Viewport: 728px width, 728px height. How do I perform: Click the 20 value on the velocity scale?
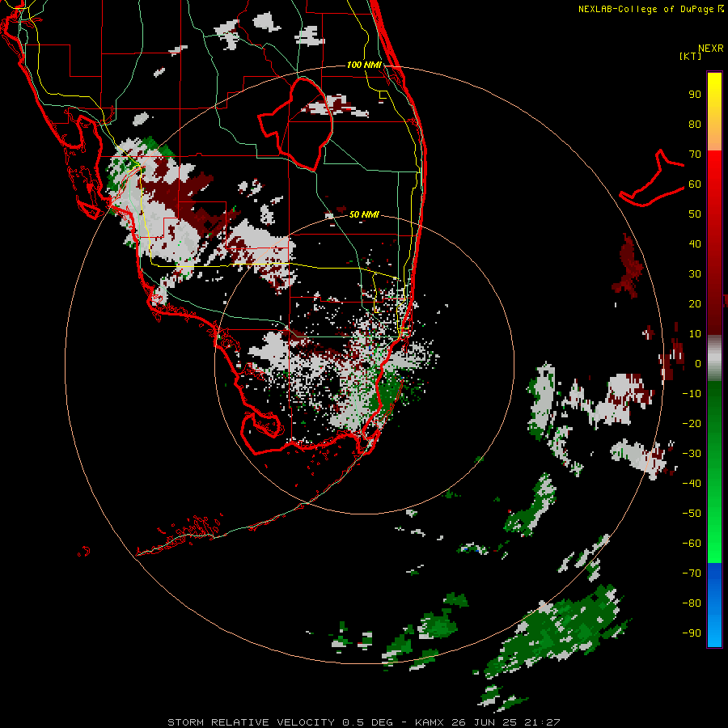point(695,303)
